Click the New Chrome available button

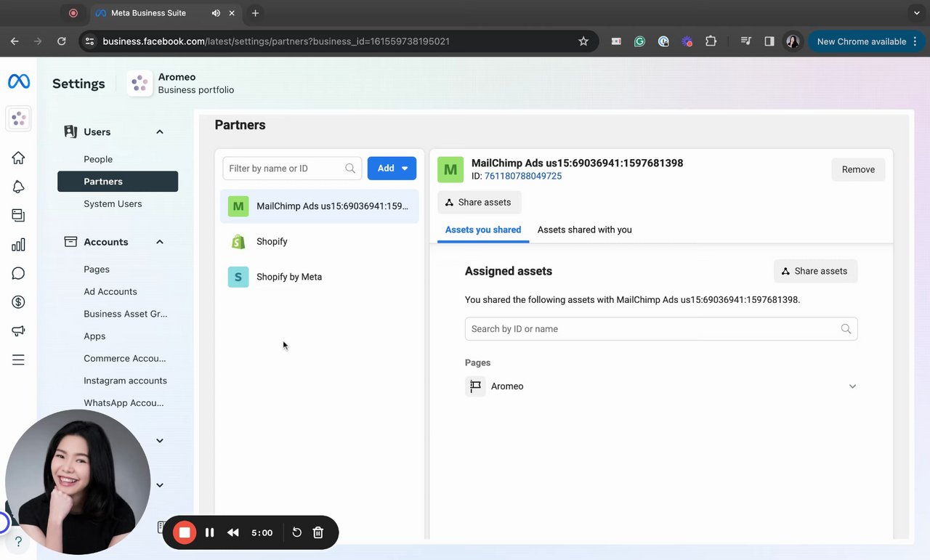[867, 41]
